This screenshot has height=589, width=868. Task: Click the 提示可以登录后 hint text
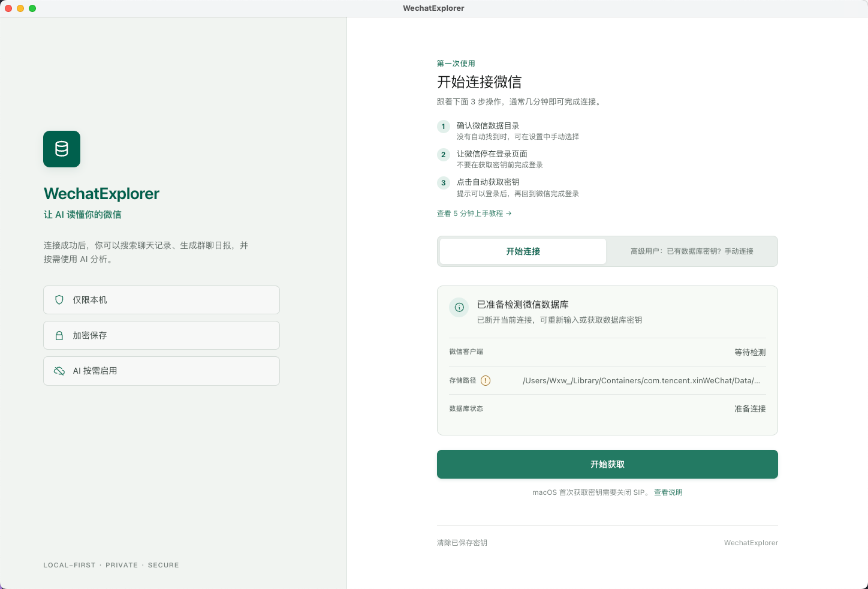click(x=518, y=194)
